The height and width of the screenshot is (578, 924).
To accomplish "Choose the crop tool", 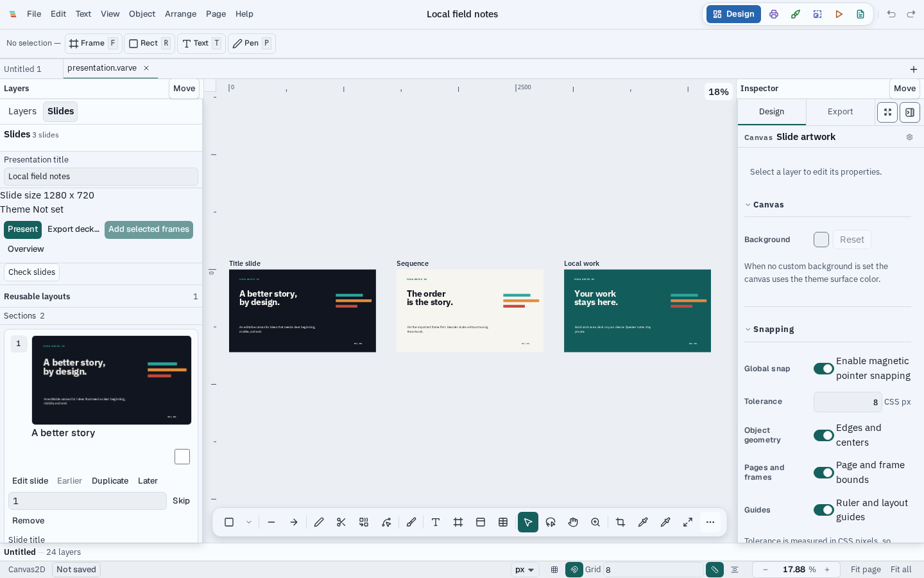I will (620, 522).
